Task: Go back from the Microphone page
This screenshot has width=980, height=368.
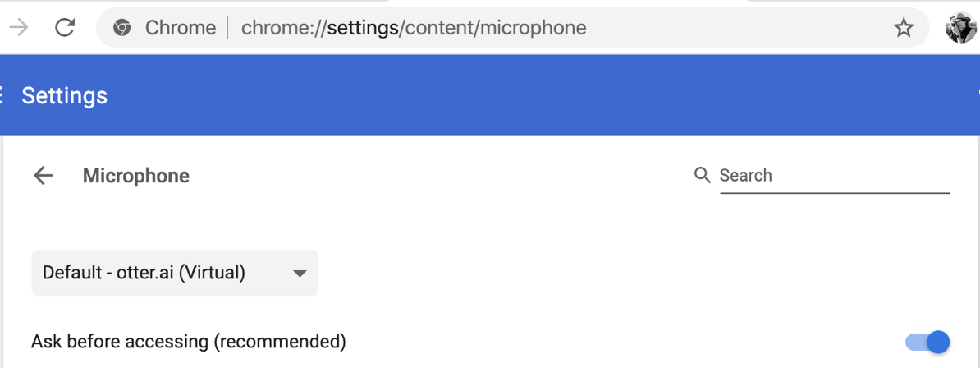Action: pyautogui.click(x=43, y=175)
